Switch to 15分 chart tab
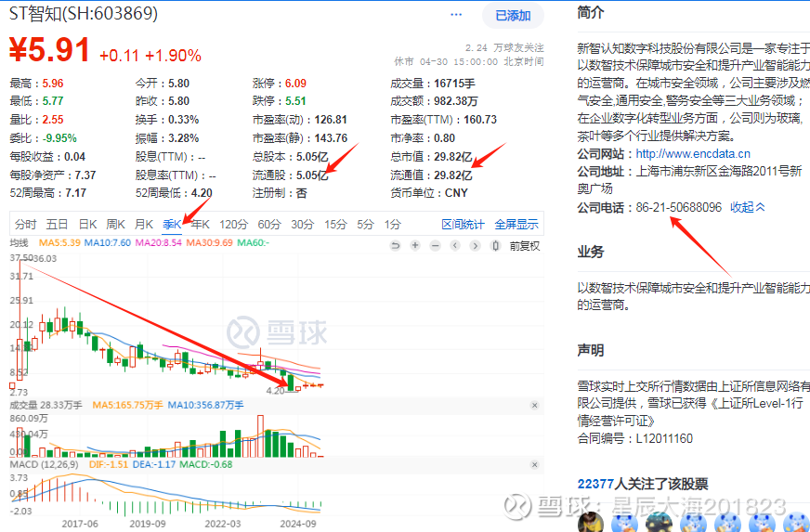 (335, 225)
